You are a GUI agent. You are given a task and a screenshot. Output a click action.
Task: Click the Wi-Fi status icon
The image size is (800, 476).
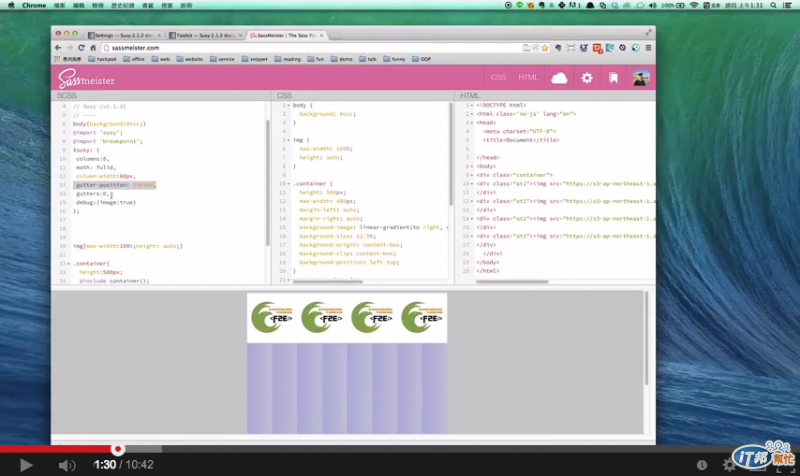pyautogui.click(x=693, y=5)
